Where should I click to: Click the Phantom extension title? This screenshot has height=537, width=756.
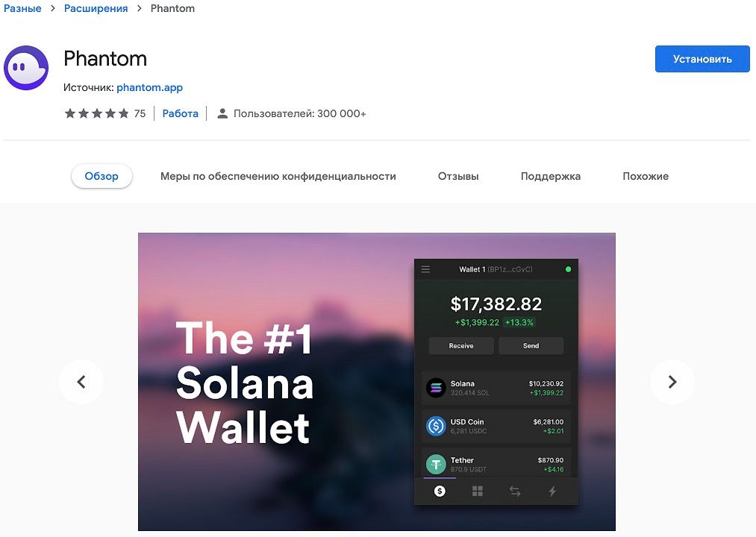(105, 59)
